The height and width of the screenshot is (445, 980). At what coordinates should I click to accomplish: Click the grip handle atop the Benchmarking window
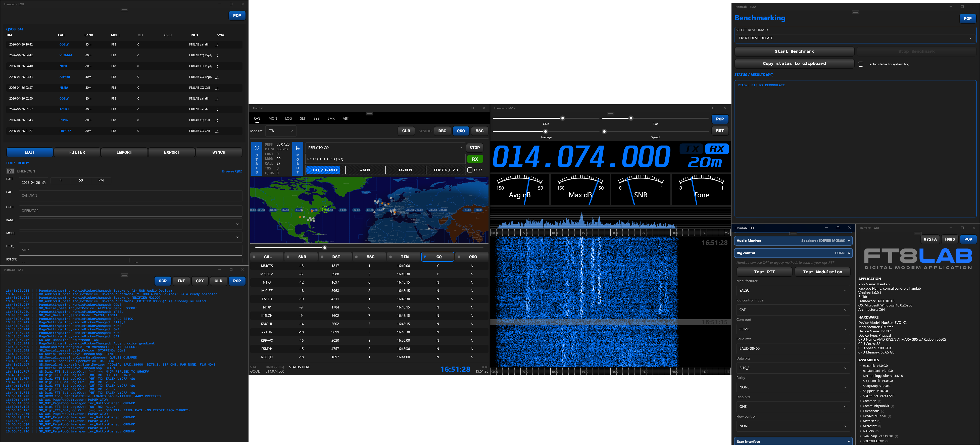point(856,12)
